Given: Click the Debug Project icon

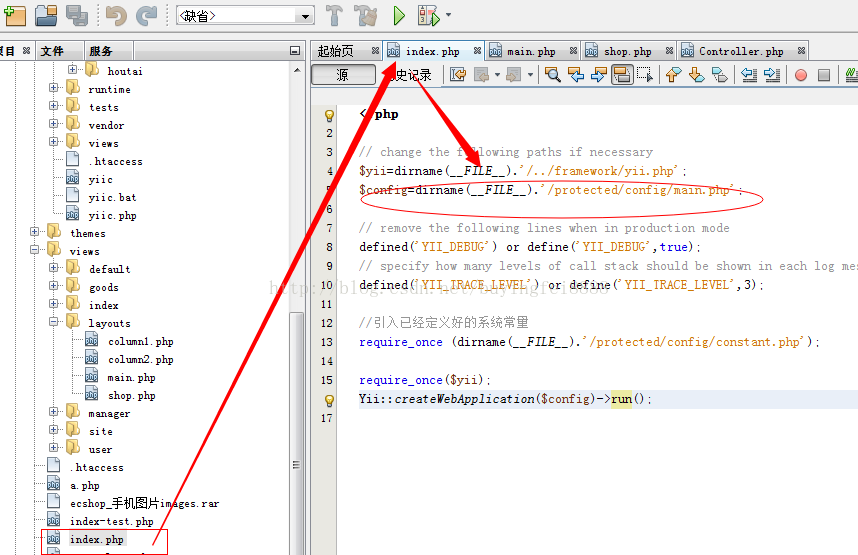Looking at the screenshot, I should point(429,15).
